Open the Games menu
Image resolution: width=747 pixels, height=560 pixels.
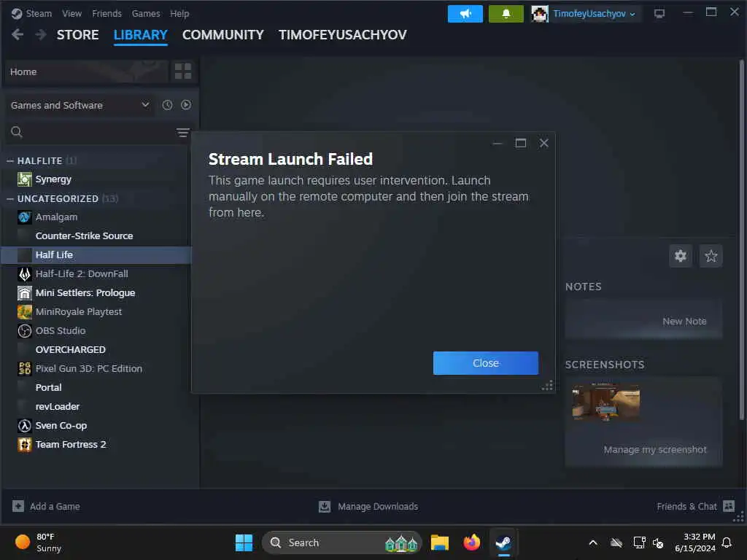146,14
